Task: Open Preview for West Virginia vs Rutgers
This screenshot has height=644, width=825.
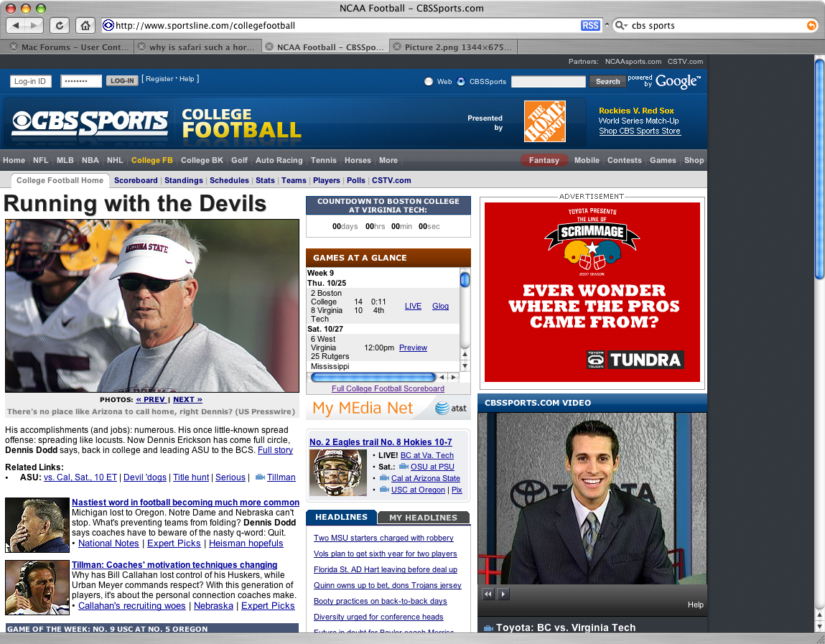Action: pyautogui.click(x=413, y=347)
